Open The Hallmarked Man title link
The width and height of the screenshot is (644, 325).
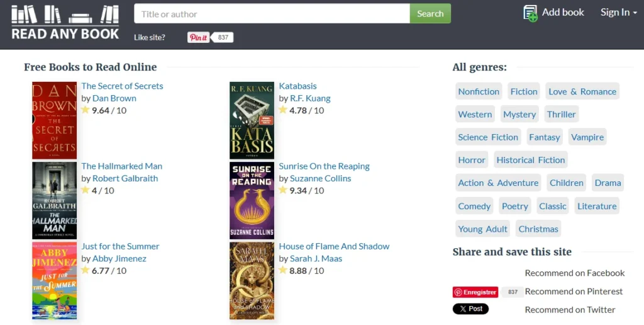click(121, 166)
